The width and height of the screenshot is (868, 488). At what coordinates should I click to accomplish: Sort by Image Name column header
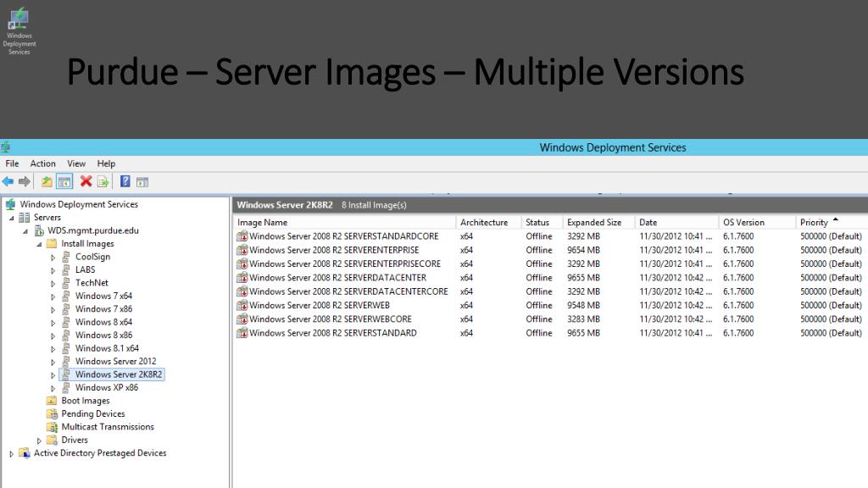click(344, 223)
